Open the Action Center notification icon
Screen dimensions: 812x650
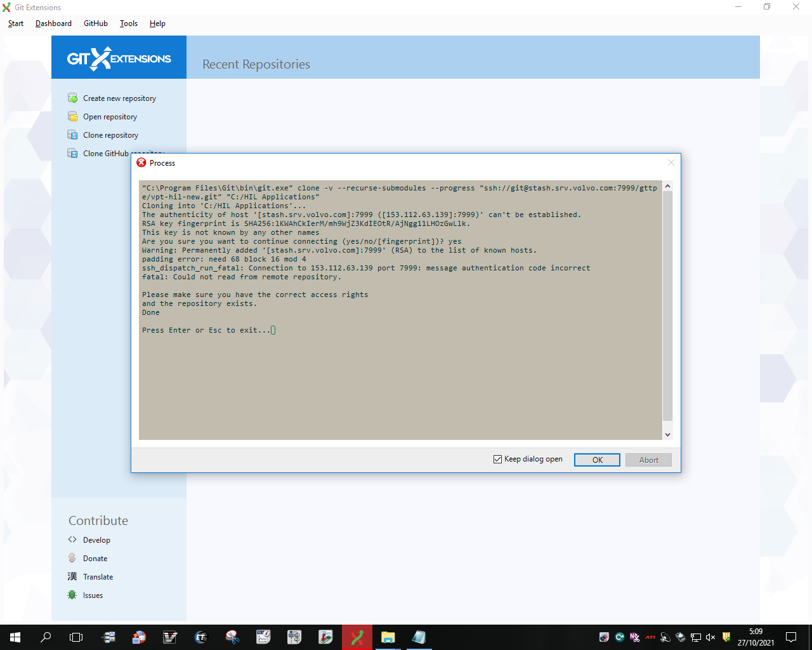pyautogui.click(x=790, y=637)
